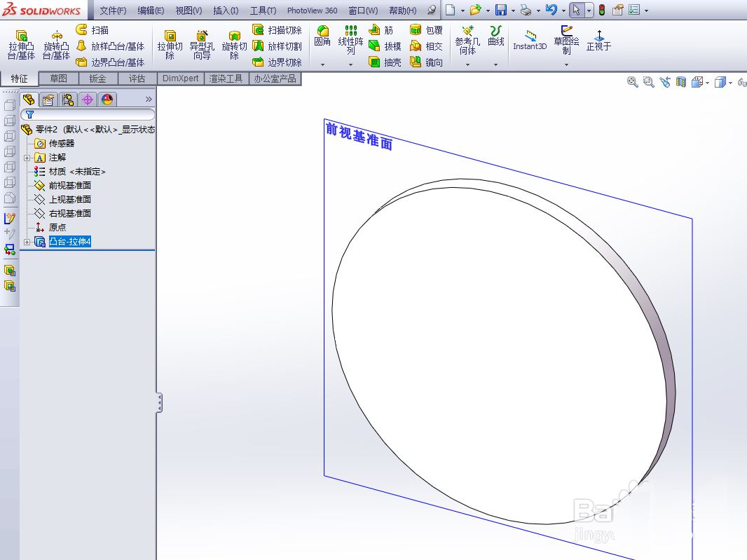
Task: Open the Hole Wizard (异型孔向导)
Action: (202, 44)
